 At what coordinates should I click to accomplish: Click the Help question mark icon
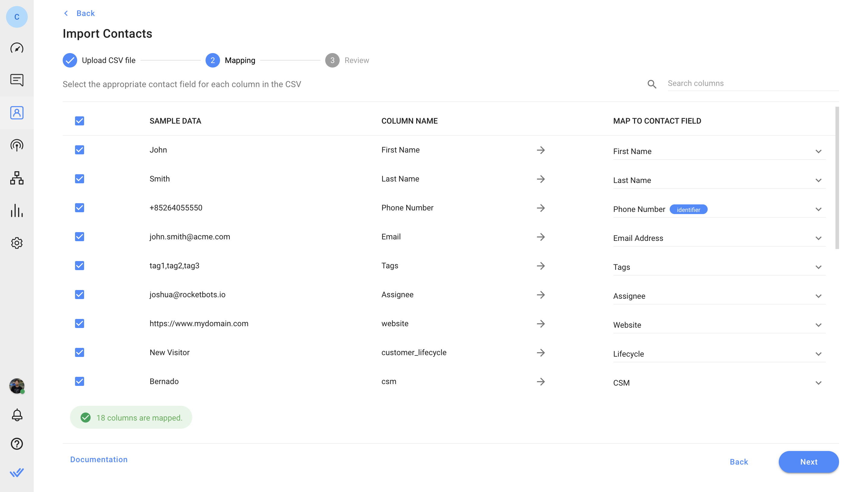pos(17,444)
